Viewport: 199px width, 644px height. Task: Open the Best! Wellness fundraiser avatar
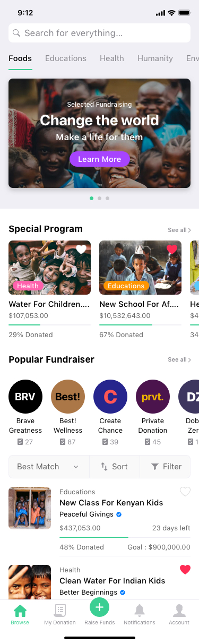68,397
